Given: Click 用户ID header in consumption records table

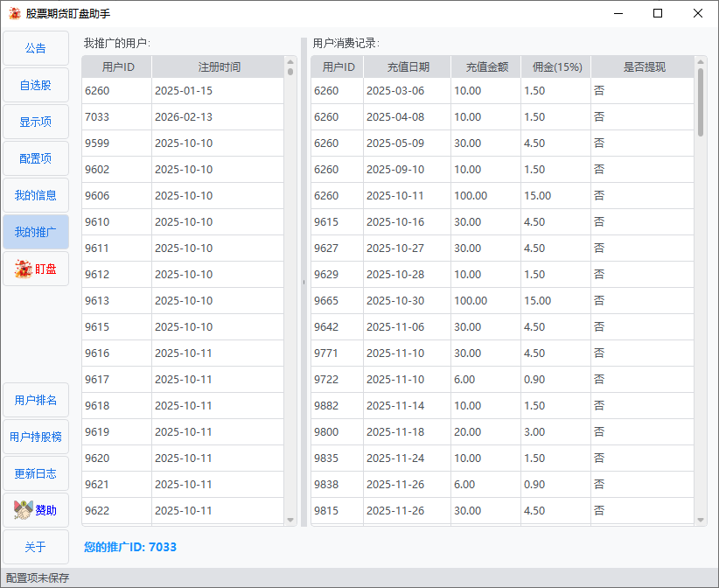Looking at the screenshot, I should 338,67.
